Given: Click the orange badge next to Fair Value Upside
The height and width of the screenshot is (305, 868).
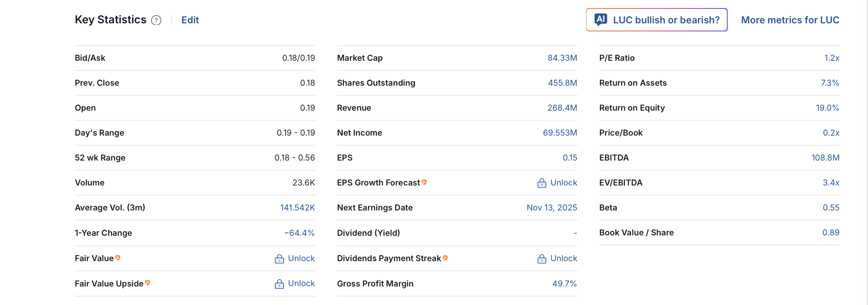Looking at the screenshot, I should point(148,283).
